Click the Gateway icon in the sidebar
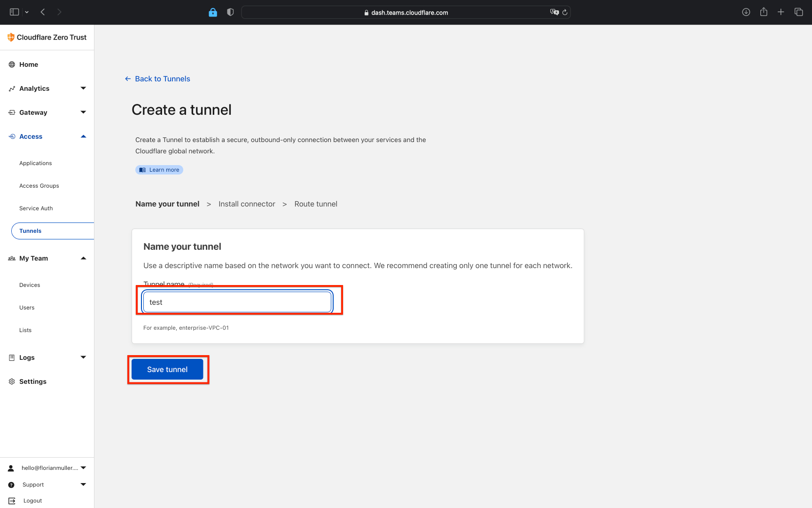 coord(12,112)
